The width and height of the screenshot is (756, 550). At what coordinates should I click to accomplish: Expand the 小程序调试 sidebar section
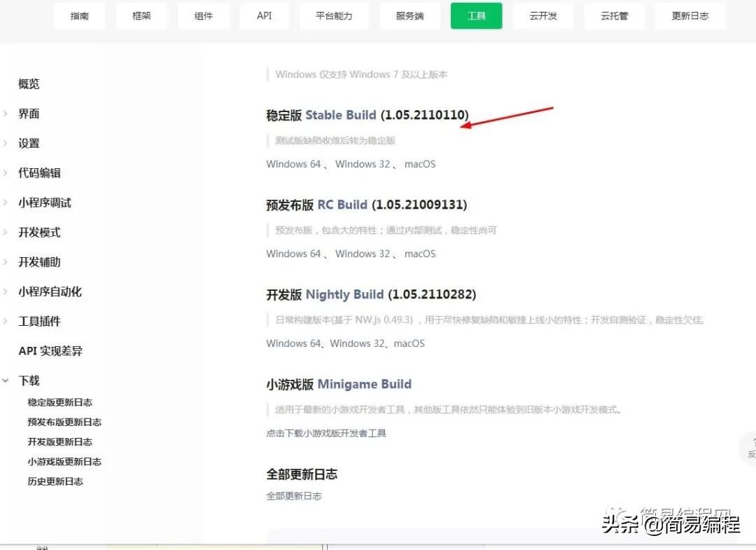coord(45,202)
